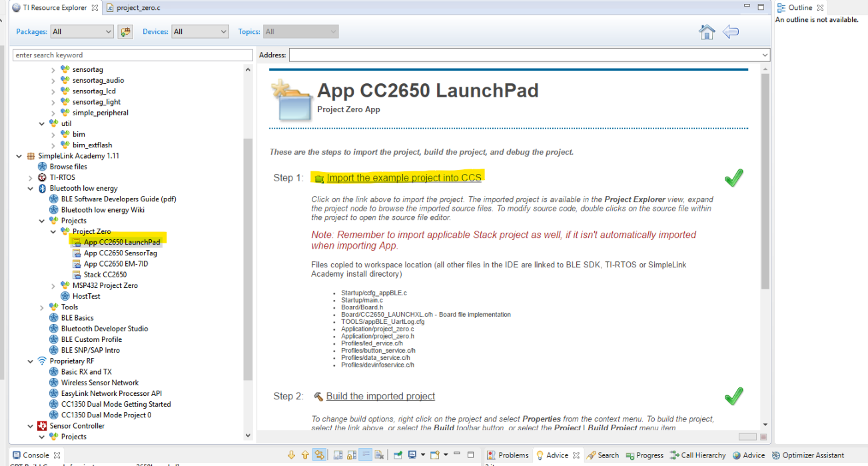Screen dimensions: 868x466
Task: Toggle Scroll Lock in the Console view
Action: coord(350,455)
